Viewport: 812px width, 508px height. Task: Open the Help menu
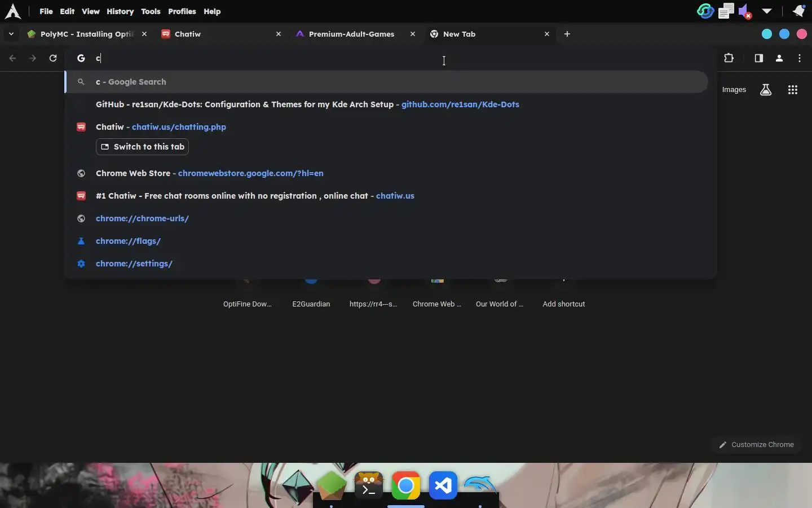[212, 11]
